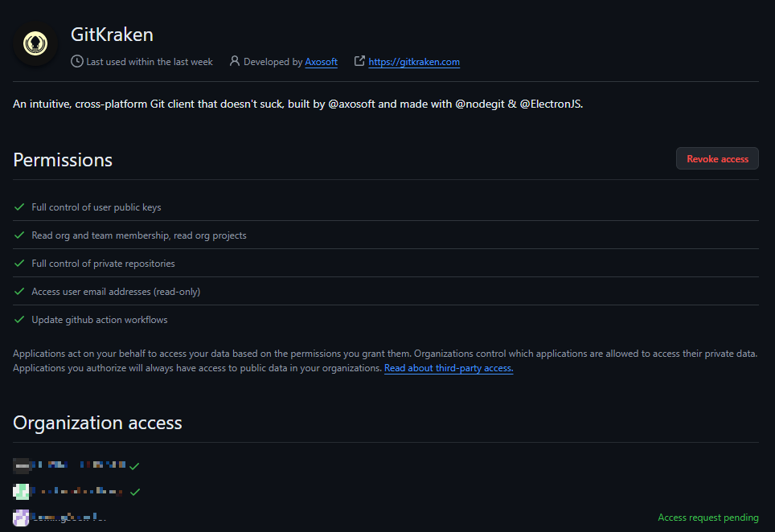
Task: Click the GitKraken title heading
Action: pyautogui.click(x=113, y=35)
